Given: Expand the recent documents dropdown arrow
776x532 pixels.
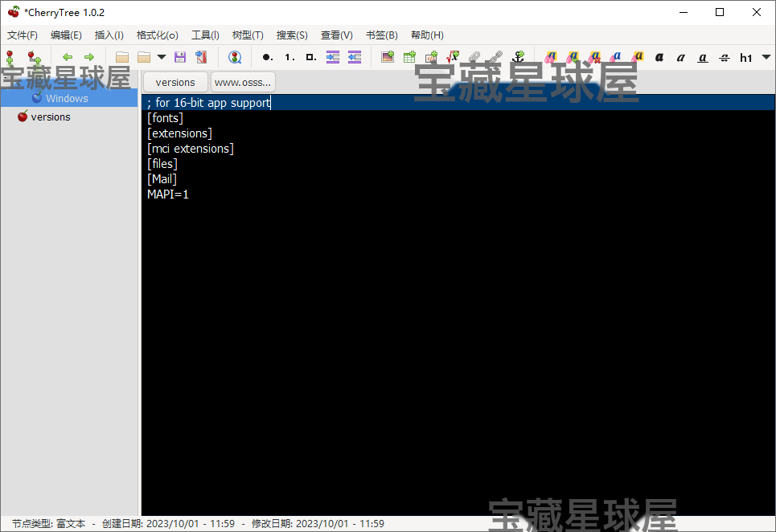Looking at the screenshot, I should pos(162,57).
